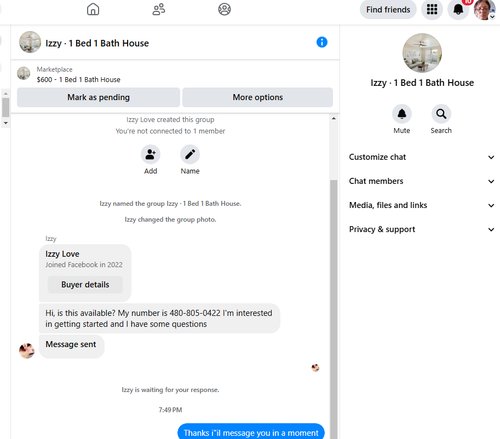Image resolution: width=500 pixels, height=439 pixels.
Task: Click 'Izzy Love created this group' text
Action: click(x=170, y=120)
